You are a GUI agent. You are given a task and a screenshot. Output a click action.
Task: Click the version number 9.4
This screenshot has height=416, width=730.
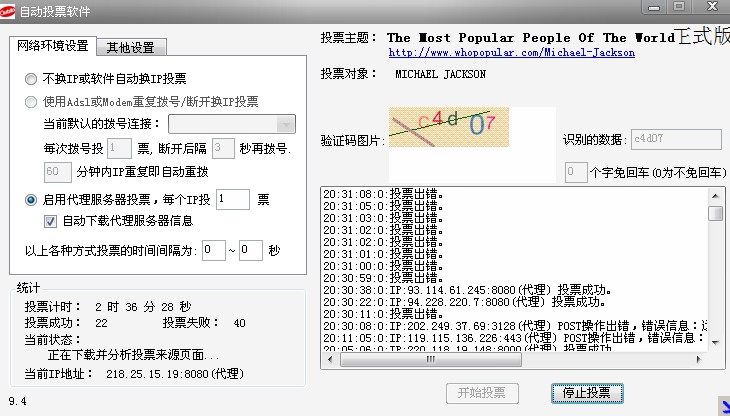18,401
